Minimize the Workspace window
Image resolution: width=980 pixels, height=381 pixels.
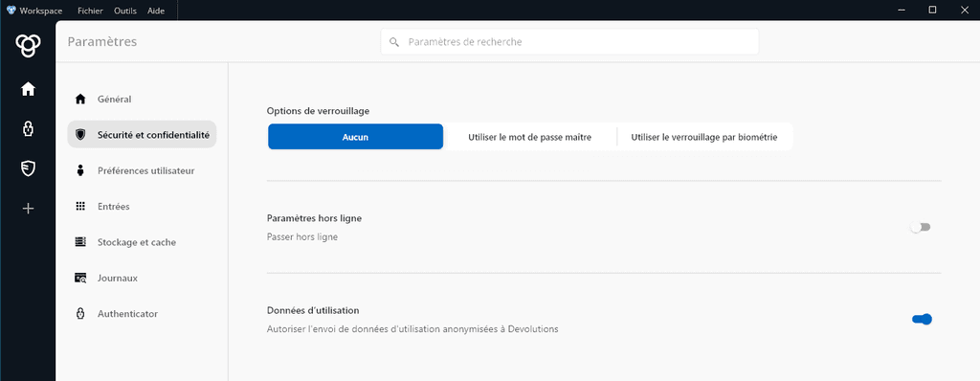pos(902,10)
